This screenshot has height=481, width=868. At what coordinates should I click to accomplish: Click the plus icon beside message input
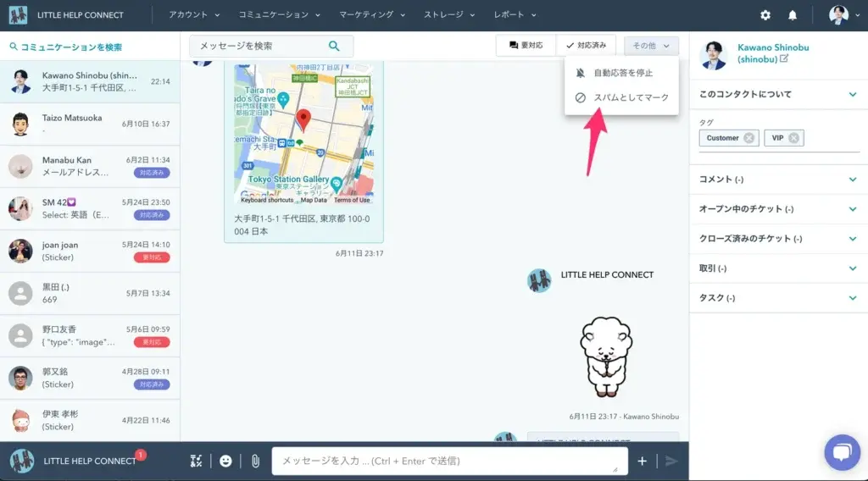pos(642,461)
